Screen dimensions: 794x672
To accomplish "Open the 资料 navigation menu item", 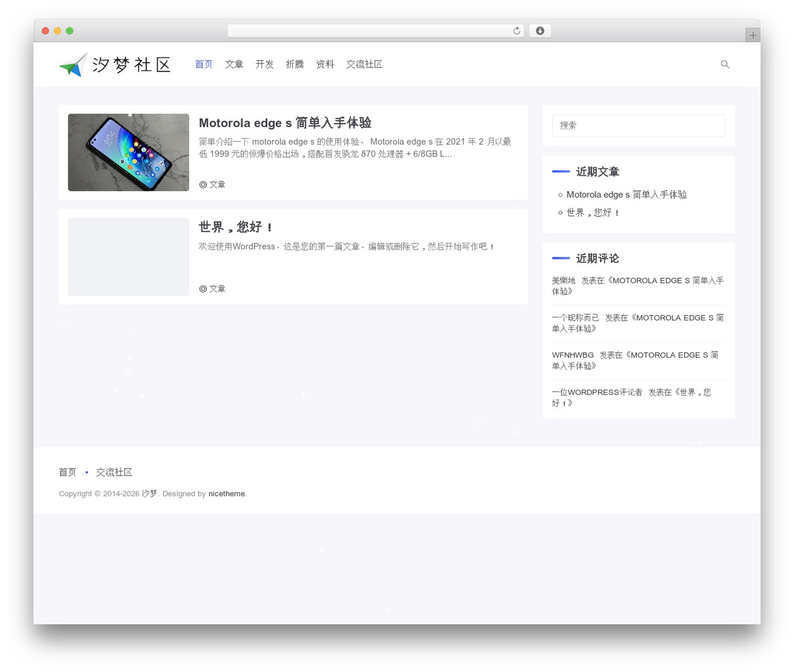I will tap(326, 64).
